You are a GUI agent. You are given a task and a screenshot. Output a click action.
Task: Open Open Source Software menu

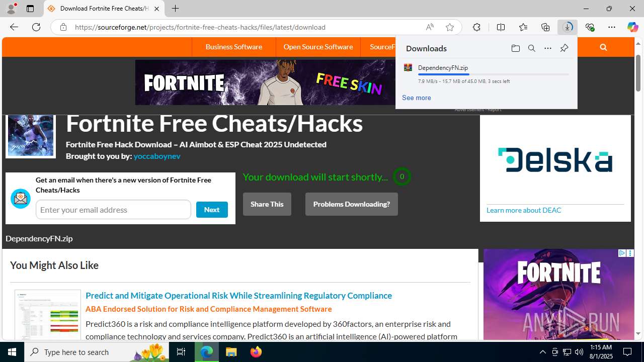pos(318,47)
